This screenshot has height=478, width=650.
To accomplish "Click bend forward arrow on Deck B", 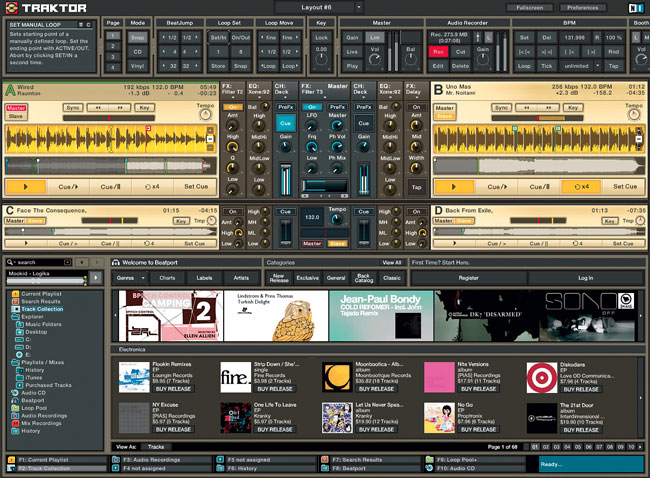I will click(548, 108).
